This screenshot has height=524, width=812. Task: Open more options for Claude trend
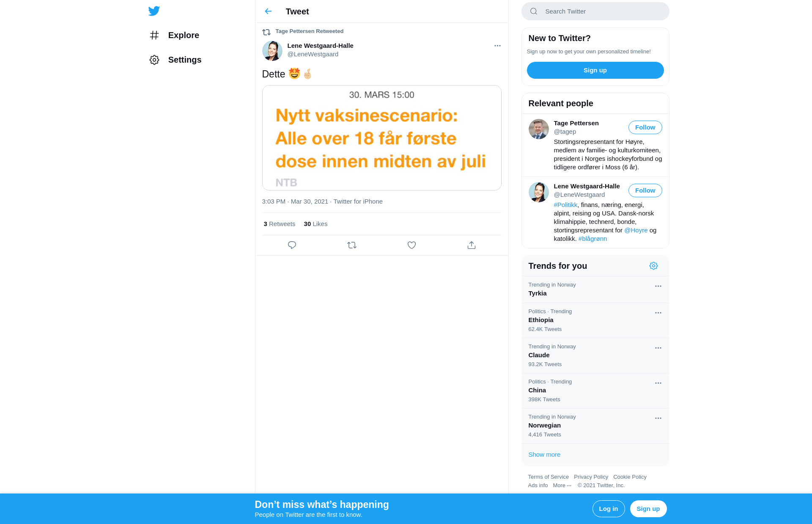658,348
